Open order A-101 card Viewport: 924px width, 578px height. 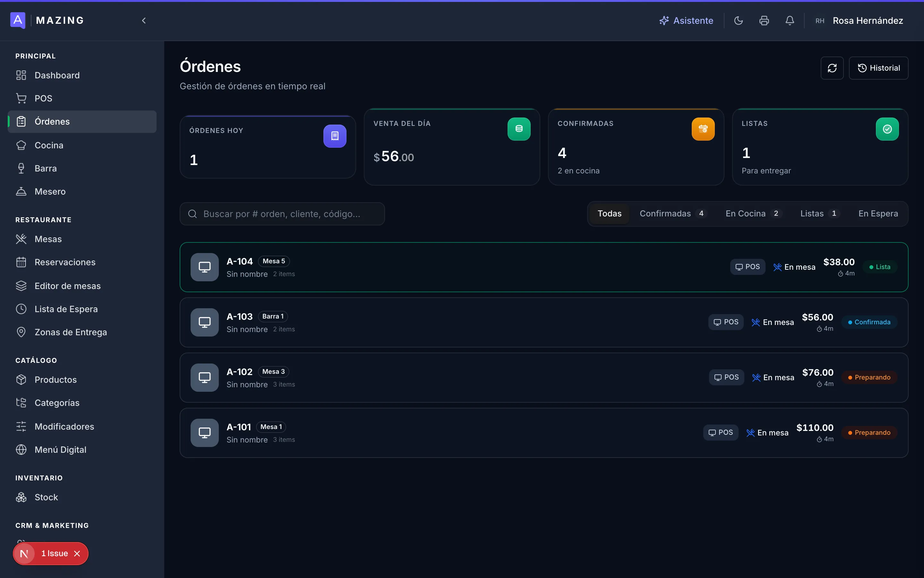pos(544,433)
